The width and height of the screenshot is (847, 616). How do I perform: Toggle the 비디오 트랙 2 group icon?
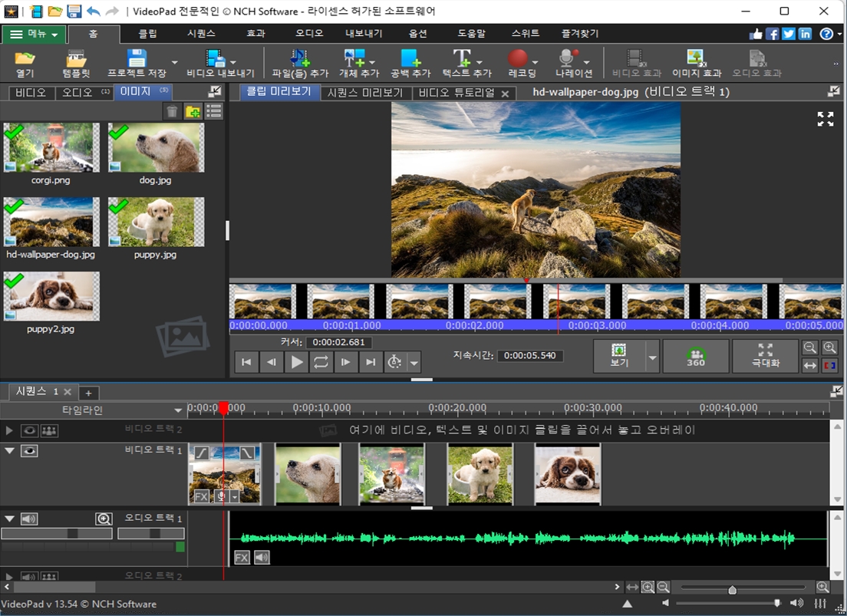click(x=49, y=430)
